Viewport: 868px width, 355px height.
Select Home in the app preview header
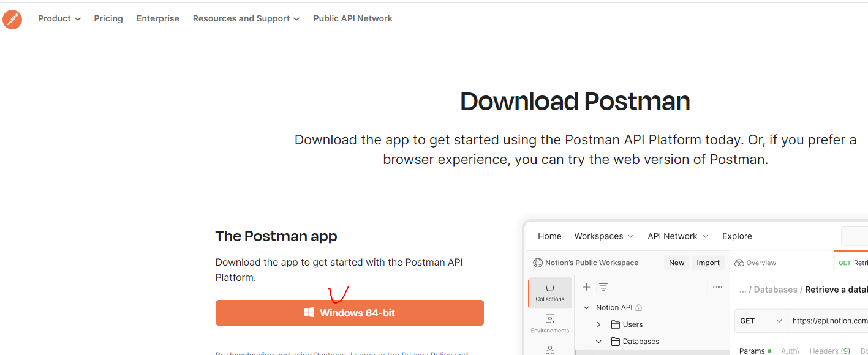pos(549,236)
